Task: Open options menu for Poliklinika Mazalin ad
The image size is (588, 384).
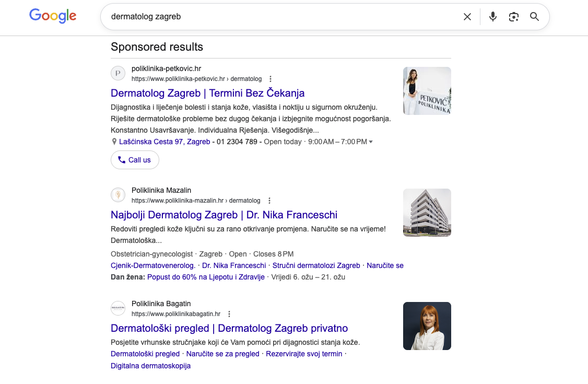Action: (269, 201)
